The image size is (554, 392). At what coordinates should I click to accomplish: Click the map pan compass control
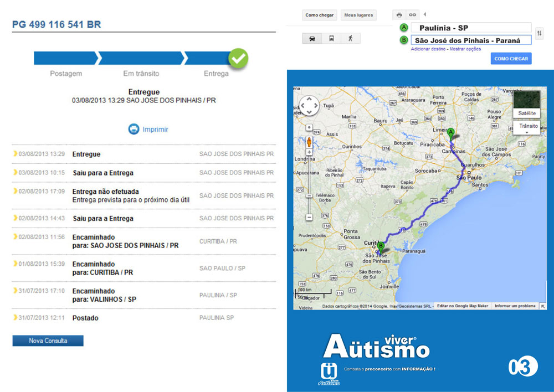(x=309, y=105)
